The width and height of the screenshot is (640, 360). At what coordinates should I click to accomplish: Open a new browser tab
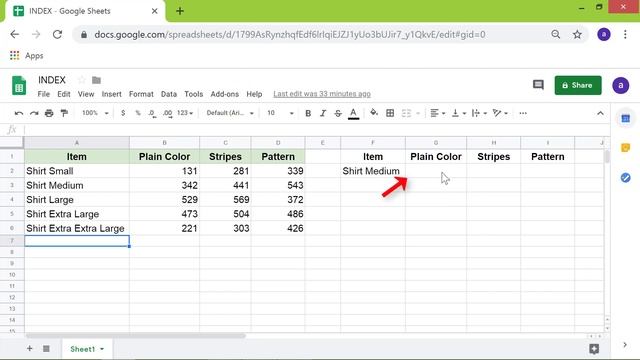[x=180, y=11]
